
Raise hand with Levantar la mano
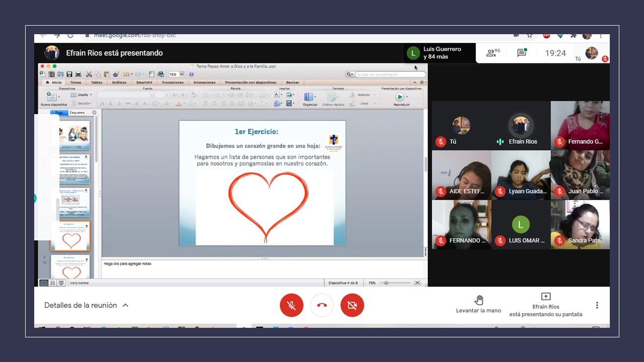[x=478, y=305]
